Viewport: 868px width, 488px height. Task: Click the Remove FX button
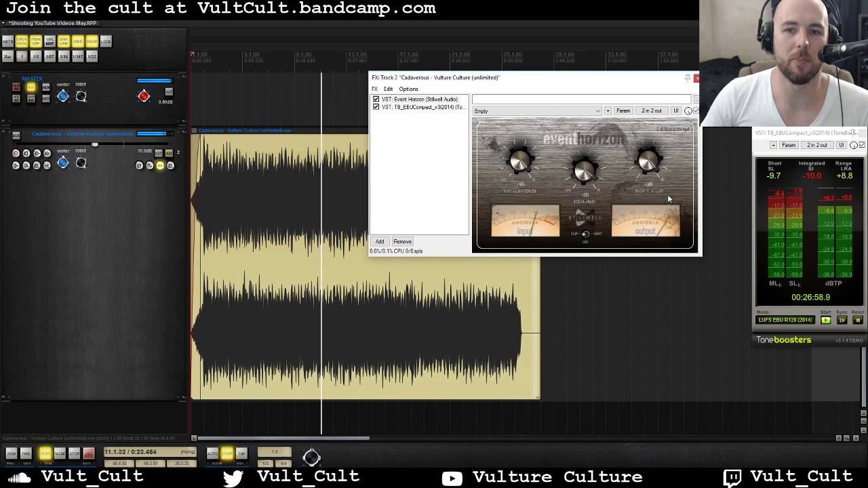click(402, 242)
